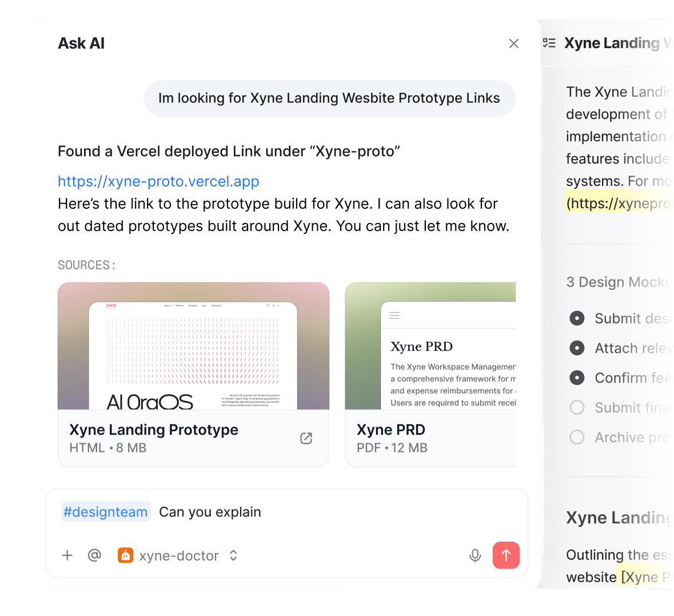Open the xyne-proto.vercel.app link
This screenshot has width=674, height=616.
click(158, 181)
